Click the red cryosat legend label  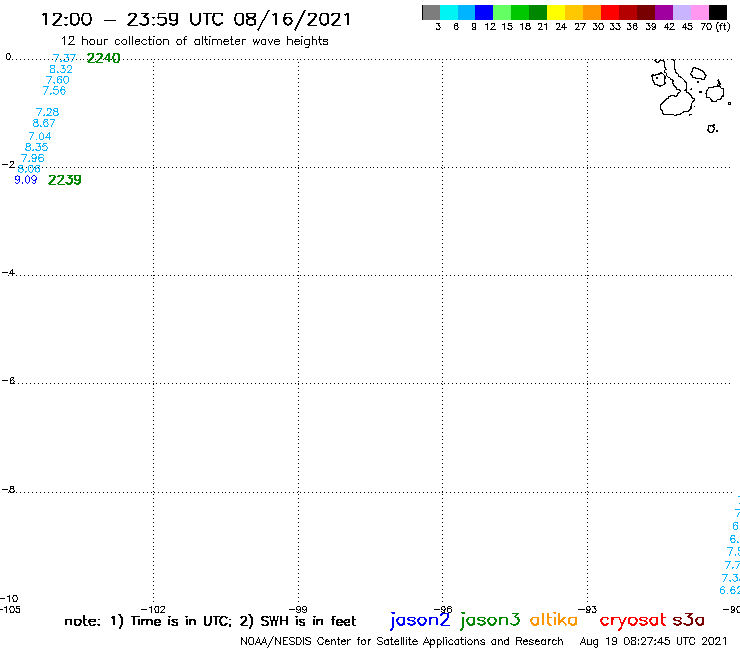point(633,620)
